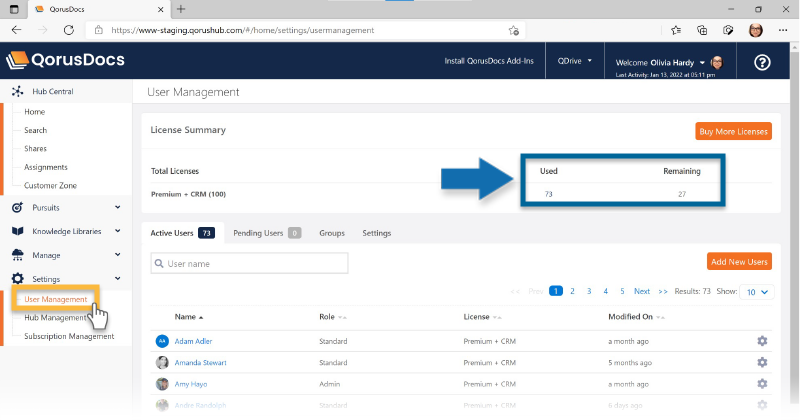Sort the table by Name column
This screenshot has width=800, height=420.
[189, 317]
